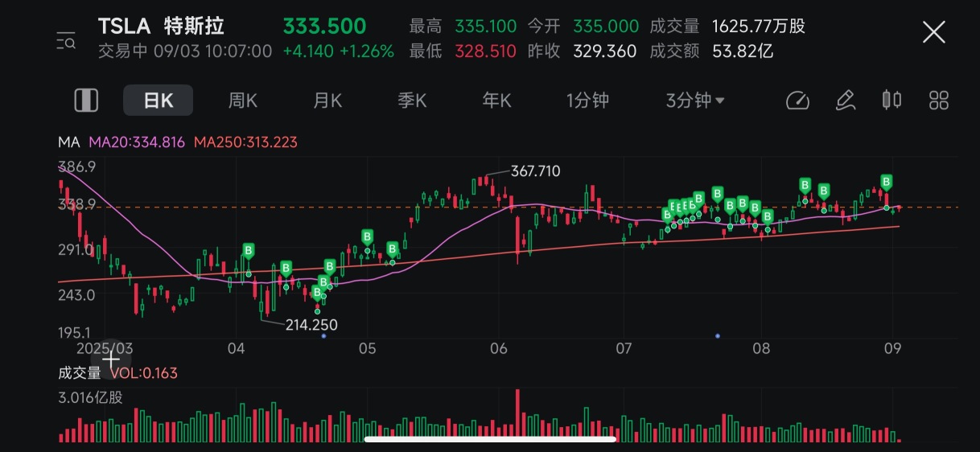Click the 3.016亿股 volume scale label
The width and height of the screenshot is (980, 452).
tap(91, 397)
